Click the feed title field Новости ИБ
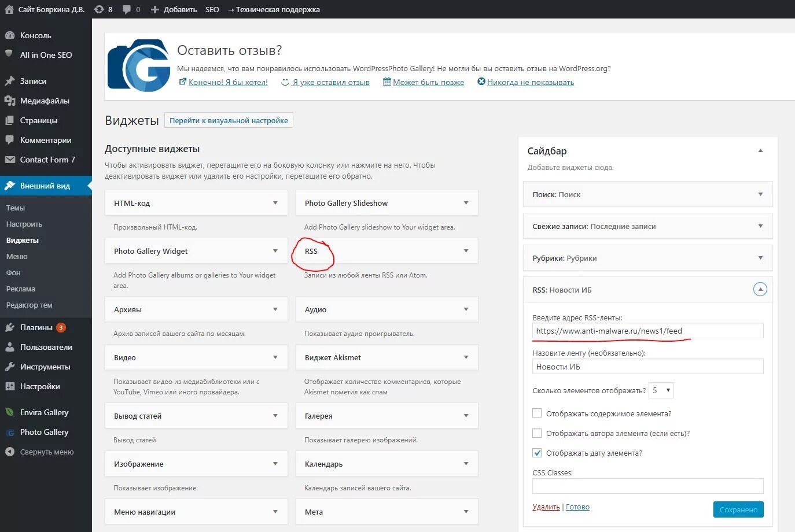Viewport: 795px width, 532px height. 647,367
